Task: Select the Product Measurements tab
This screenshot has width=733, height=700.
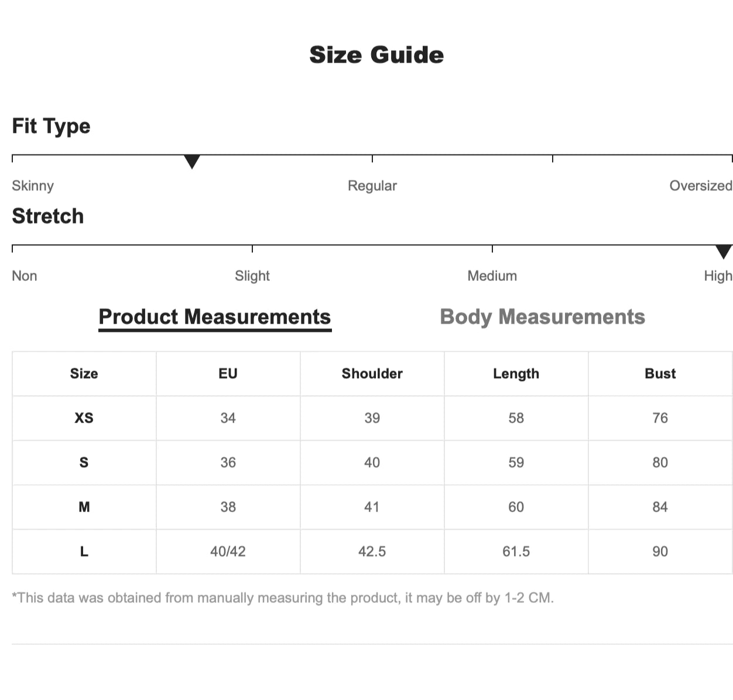Action: tap(215, 317)
